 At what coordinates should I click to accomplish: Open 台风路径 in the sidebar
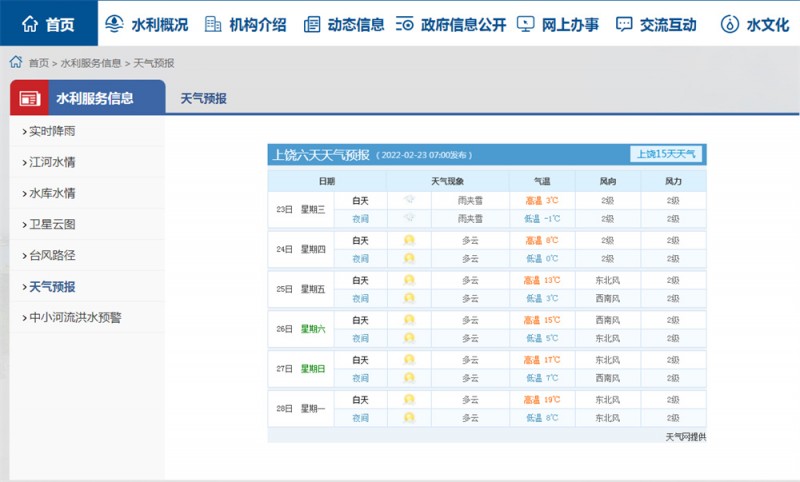(x=52, y=256)
